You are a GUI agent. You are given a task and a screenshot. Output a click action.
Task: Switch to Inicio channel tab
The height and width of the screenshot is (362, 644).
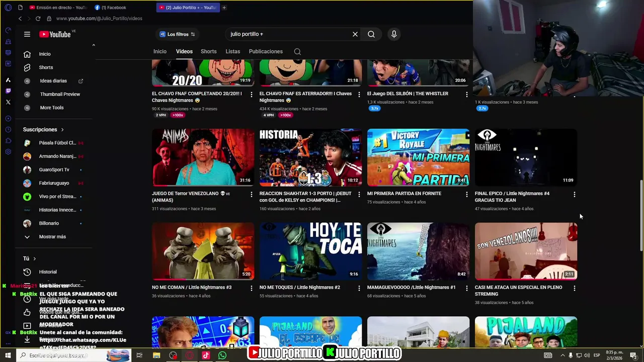(x=160, y=51)
